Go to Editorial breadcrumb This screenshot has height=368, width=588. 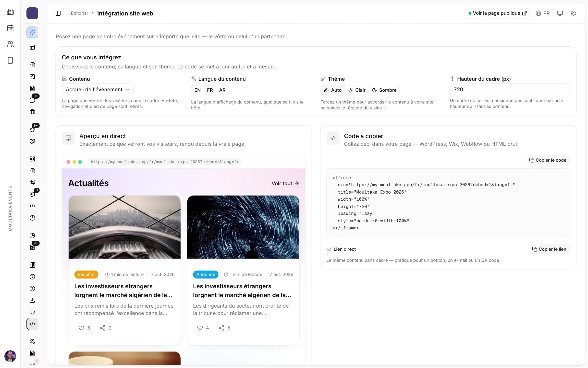coord(79,13)
